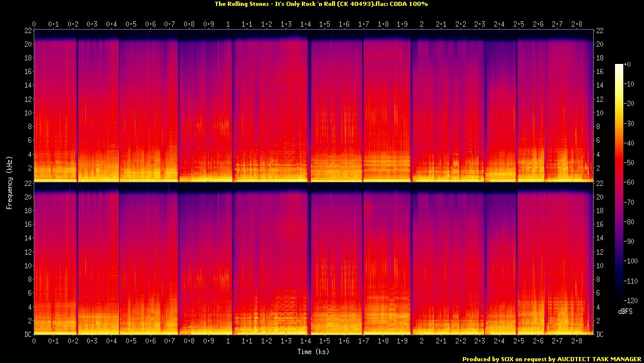Click the white top of the dBFS color bar
Viewport: 644px width, 363px height.
click(x=619, y=66)
